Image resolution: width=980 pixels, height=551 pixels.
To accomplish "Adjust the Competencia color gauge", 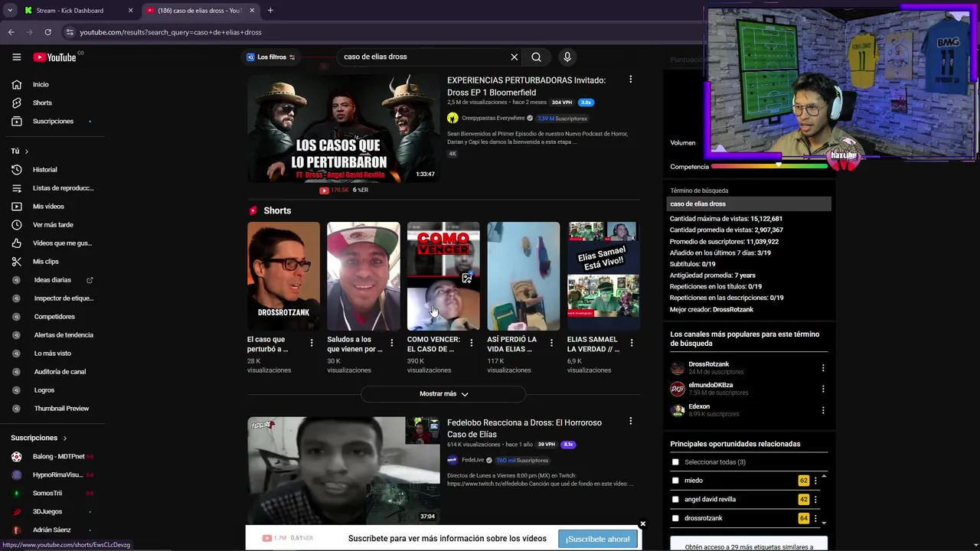I will point(770,166).
